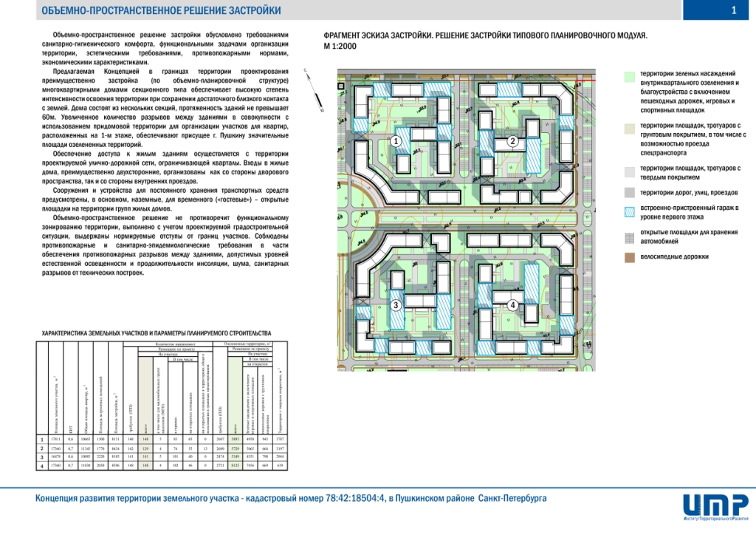Click paragraph starting 'Объемно-пространственное решение не противоречит'

[165, 245]
